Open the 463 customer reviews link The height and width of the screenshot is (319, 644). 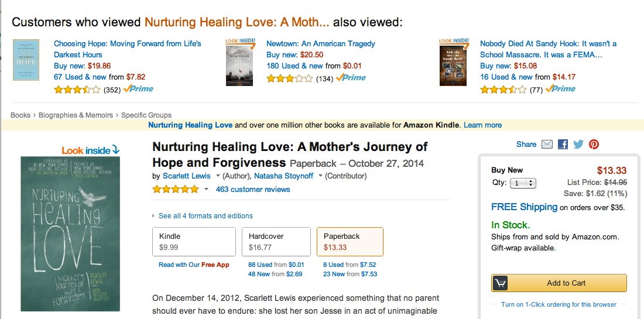[x=253, y=189]
